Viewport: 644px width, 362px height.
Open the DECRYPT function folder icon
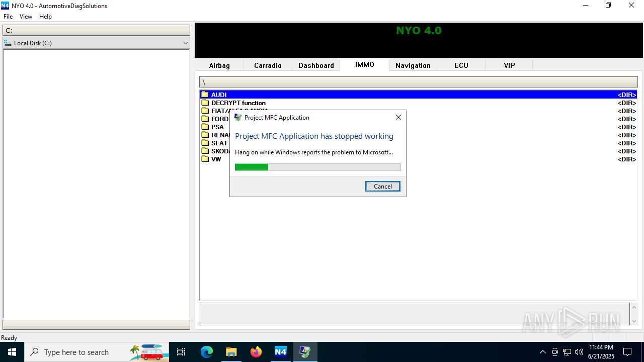205,103
